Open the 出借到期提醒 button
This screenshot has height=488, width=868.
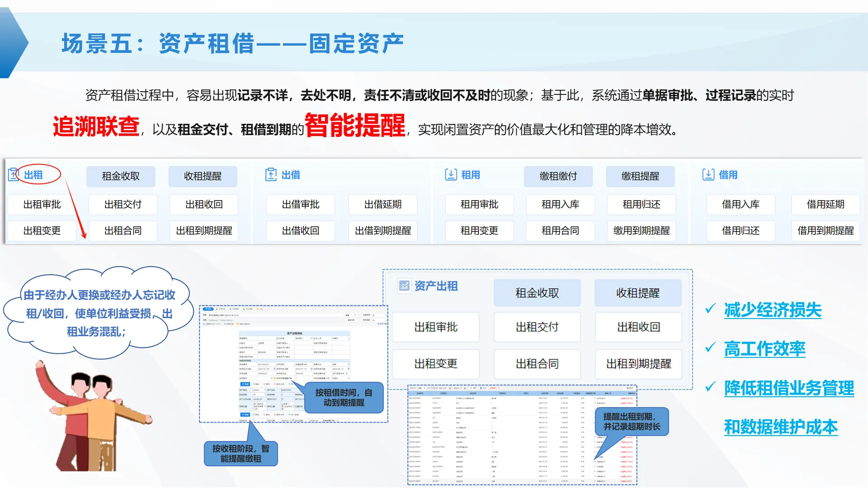(x=383, y=231)
